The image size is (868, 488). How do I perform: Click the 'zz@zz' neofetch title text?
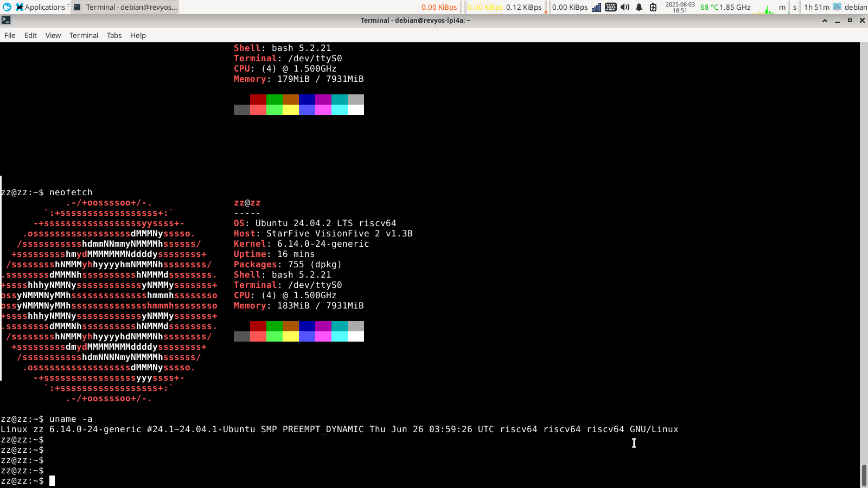(x=247, y=202)
